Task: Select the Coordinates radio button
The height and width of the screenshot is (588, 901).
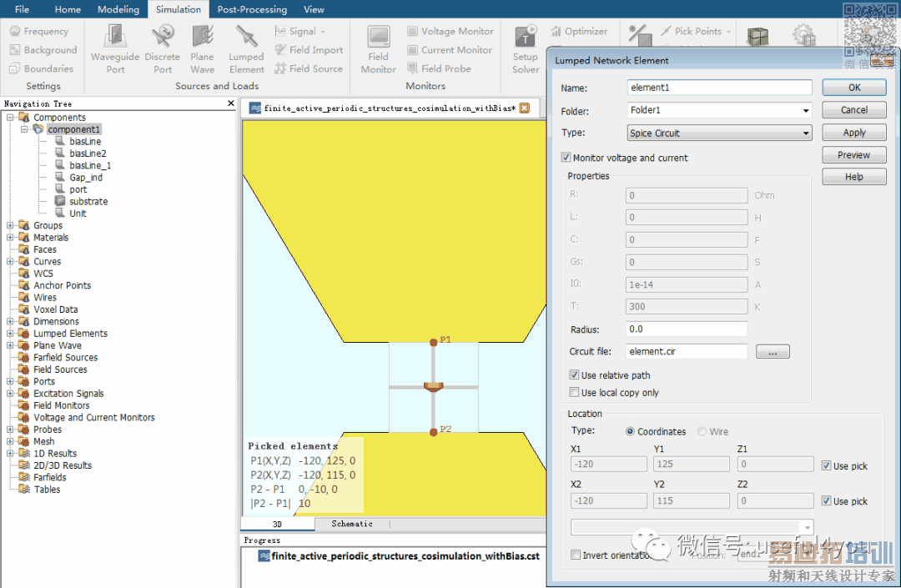Action: point(630,432)
